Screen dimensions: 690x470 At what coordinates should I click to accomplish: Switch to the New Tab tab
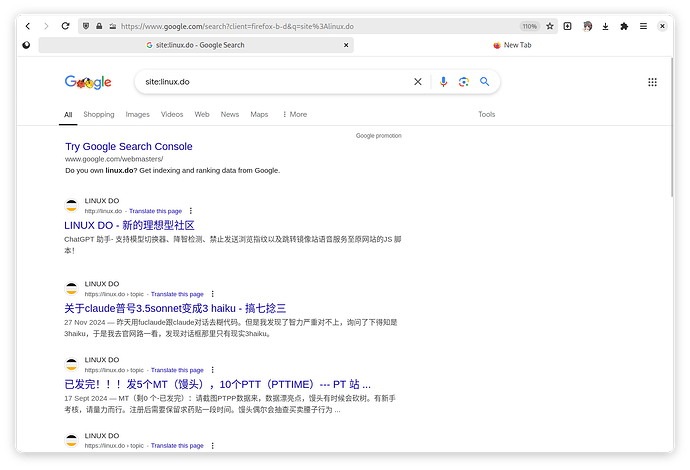[512, 45]
